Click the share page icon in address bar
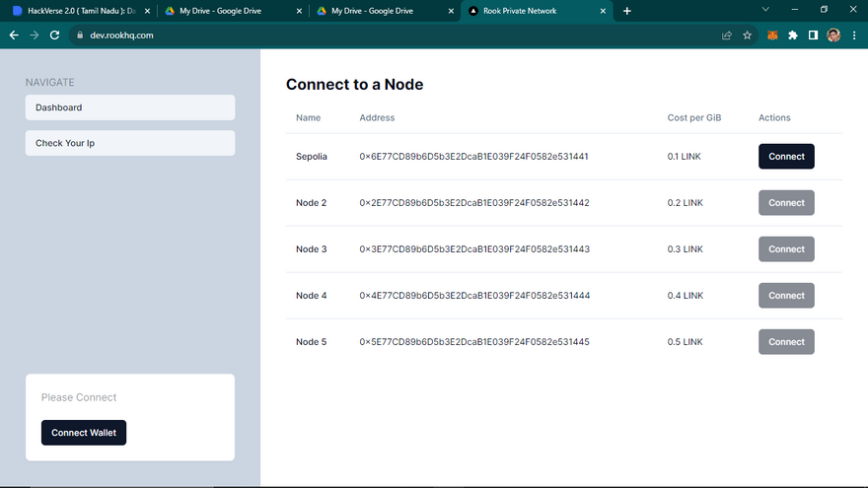868x488 pixels. coord(727,35)
